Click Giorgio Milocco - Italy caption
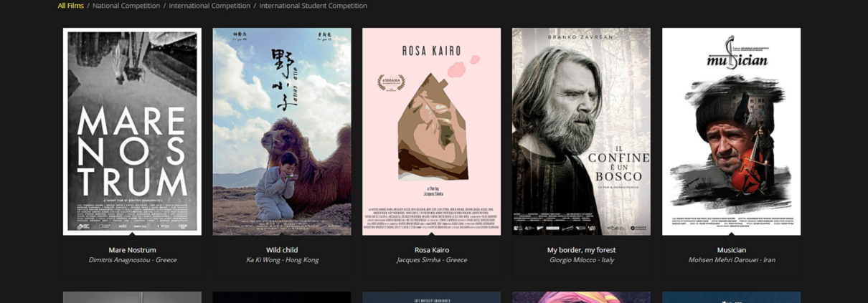Image resolution: width=868 pixels, height=303 pixels. [x=581, y=260]
